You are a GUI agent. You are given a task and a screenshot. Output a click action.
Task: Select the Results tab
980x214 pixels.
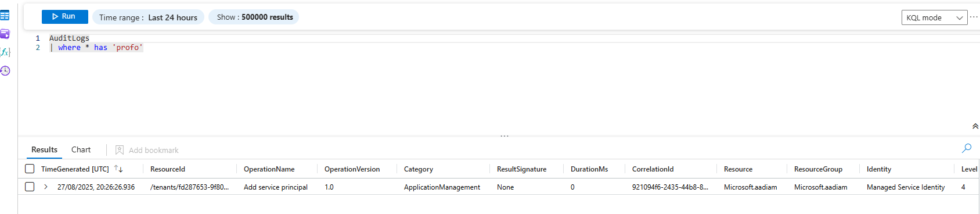[44, 149]
